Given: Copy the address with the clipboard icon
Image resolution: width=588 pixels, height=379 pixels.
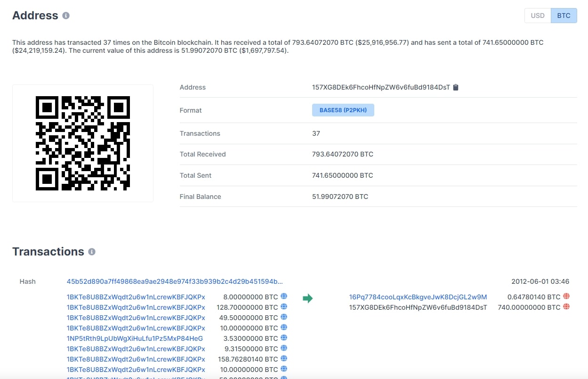Looking at the screenshot, I should click(456, 87).
